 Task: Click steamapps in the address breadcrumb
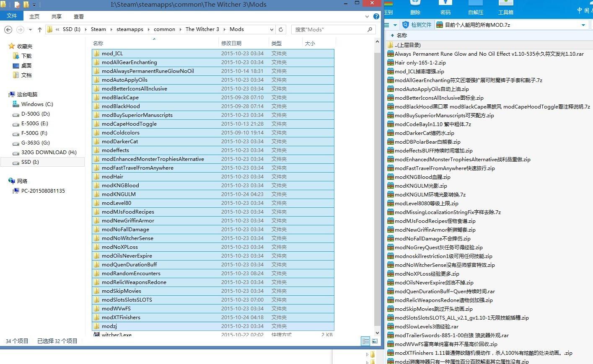click(x=130, y=29)
